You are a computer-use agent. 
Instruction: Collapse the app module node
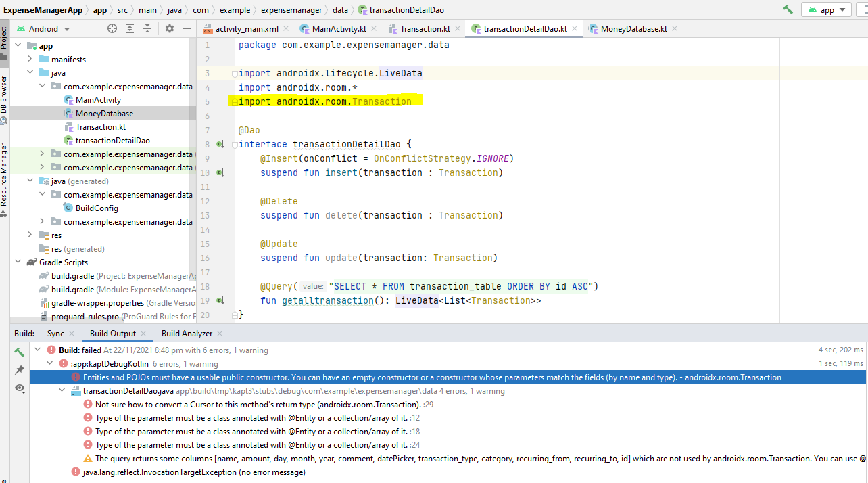(18, 46)
